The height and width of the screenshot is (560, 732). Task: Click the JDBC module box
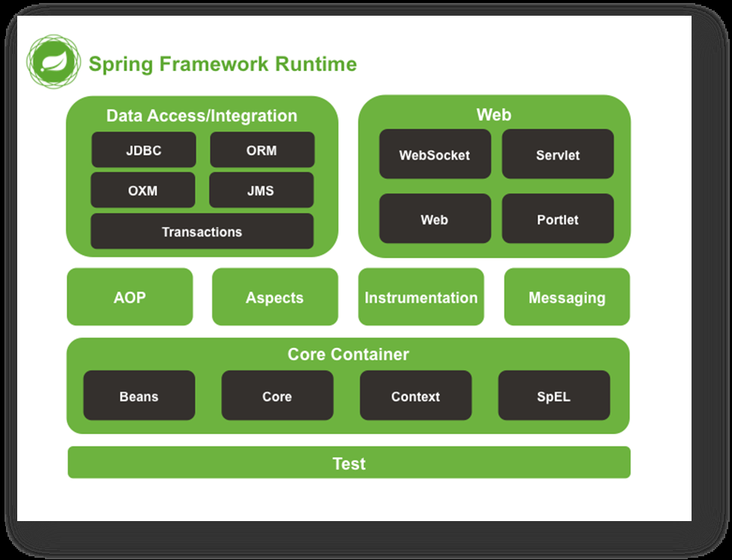144,150
